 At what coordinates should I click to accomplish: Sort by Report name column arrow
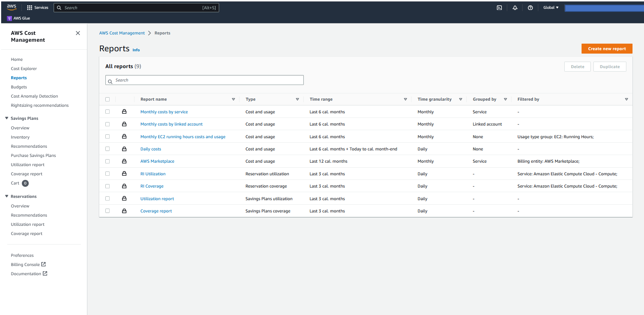tap(233, 99)
